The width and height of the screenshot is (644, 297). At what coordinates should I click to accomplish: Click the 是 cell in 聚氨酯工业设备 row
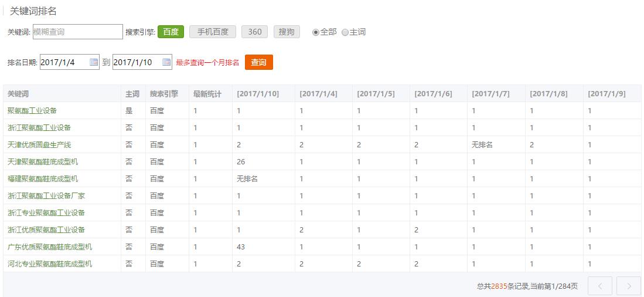point(128,111)
